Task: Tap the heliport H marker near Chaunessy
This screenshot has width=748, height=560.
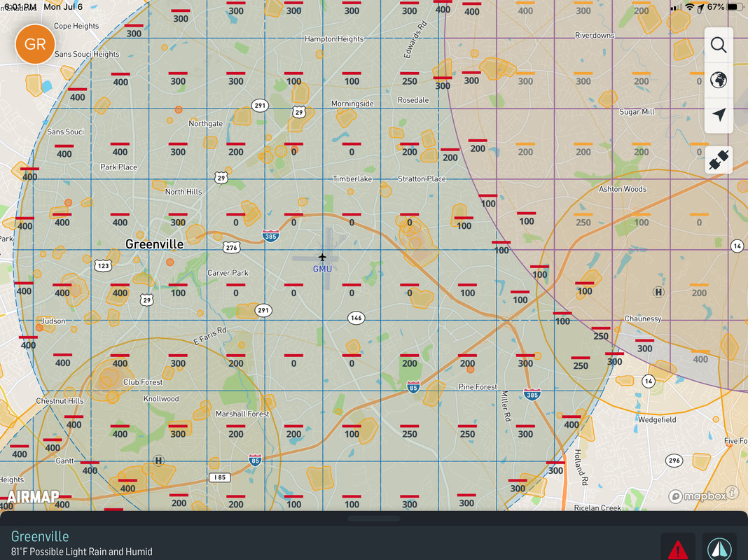Action: click(658, 292)
